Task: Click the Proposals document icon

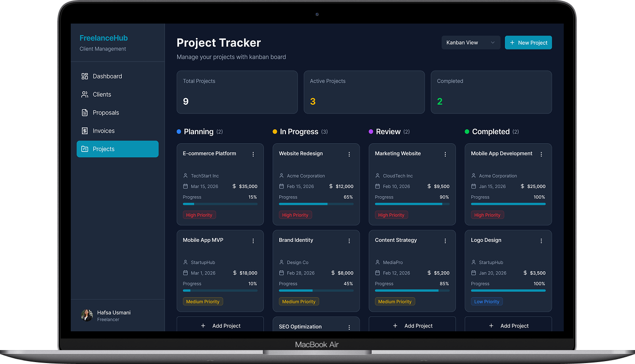Action: (x=85, y=113)
